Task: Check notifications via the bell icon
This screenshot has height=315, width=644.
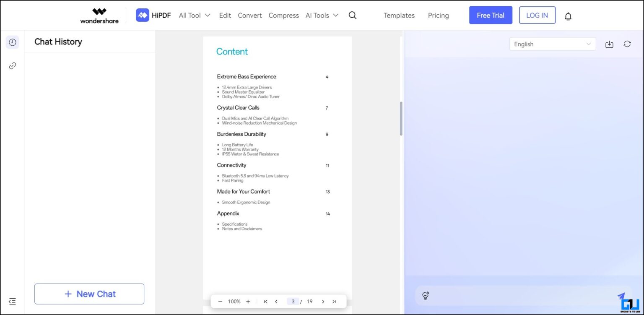Action: [x=568, y=16]
